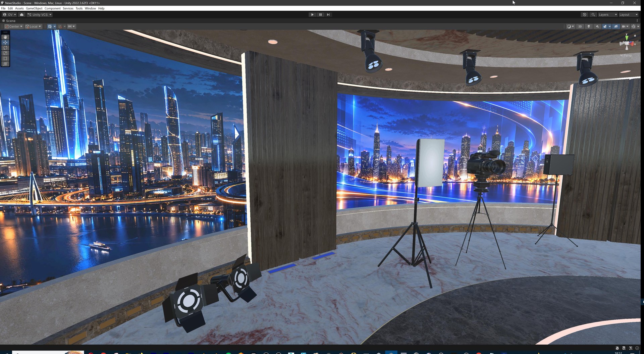The height and width of the screenshot is (354, 644).
Task: Select the Scale tool
Action: pyautogui.click(x=5, y=53)
